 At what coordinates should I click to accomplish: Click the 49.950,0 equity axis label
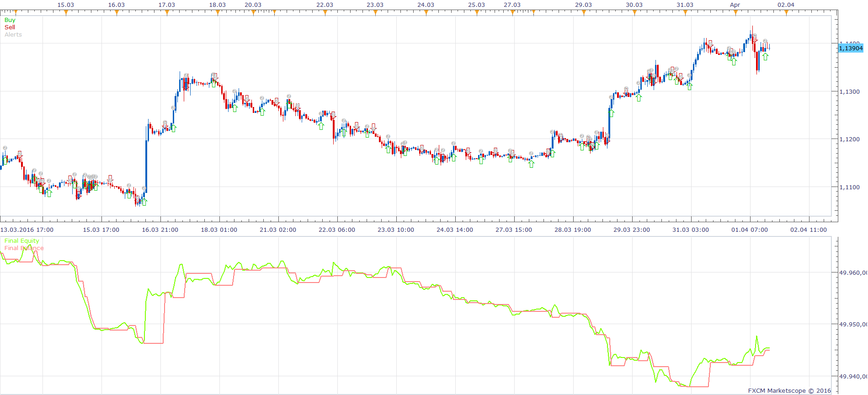click(x=853, y=325)
